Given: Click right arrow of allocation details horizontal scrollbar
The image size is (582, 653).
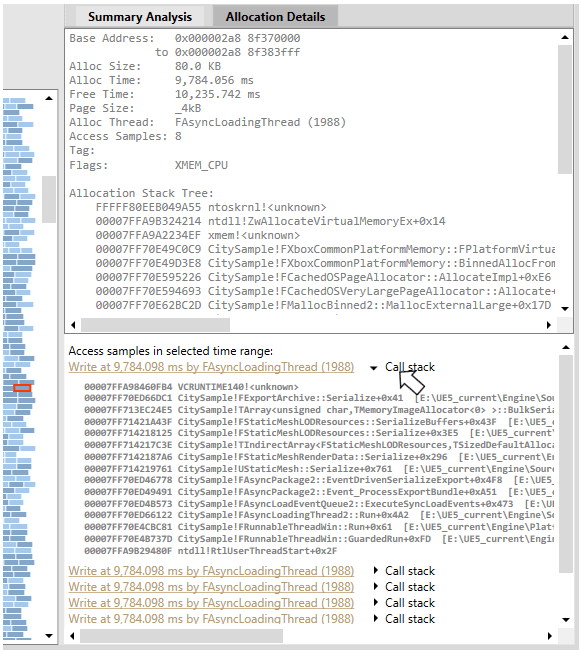Looking at the screenshot, I should pyautogui.click(x=549, y=325).
